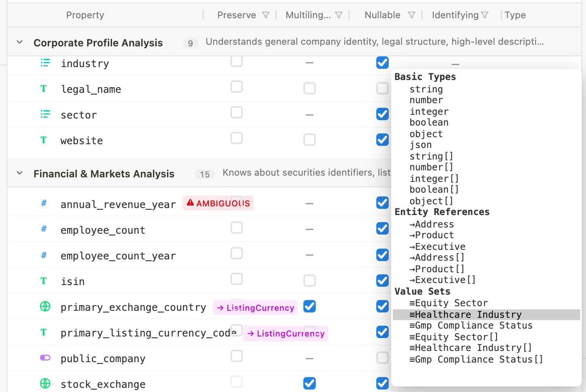The height and width of the screenshot is (392, 586).
Task: Click the boolean toggle icon beside public_company
Action: [45, 358]
